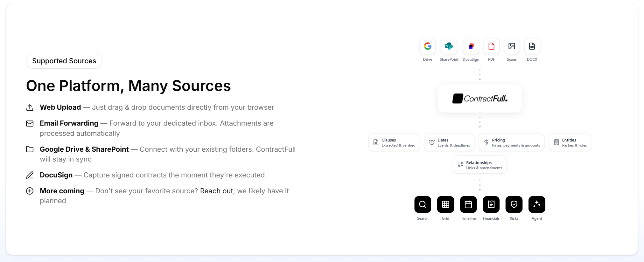Click the Scans label under image icon
This screenshot has width=644, height=262.
point(512,59)
